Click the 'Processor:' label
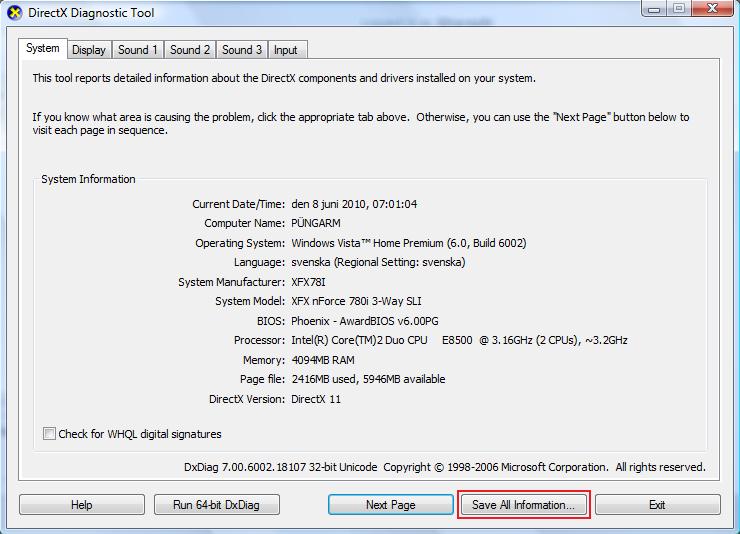740x534 pixels. click(259, 340)
